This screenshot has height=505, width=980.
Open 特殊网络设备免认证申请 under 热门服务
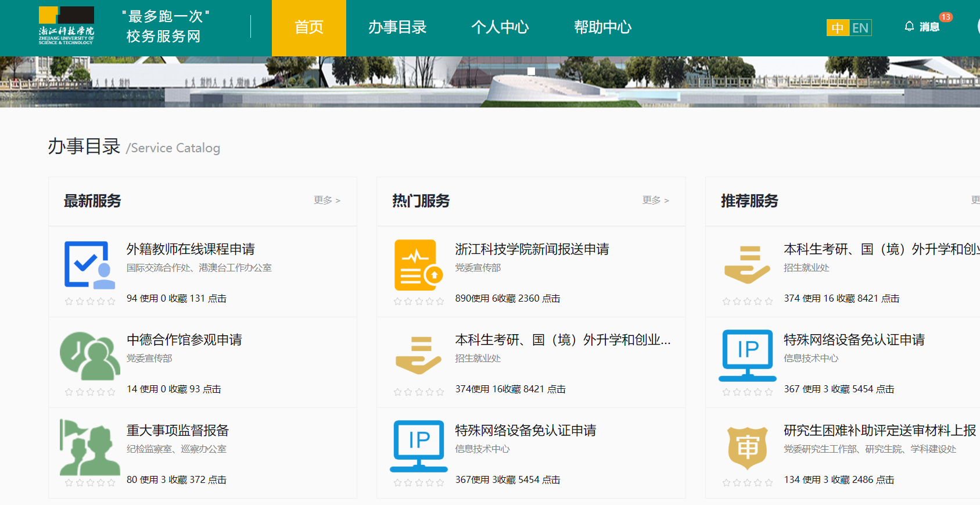[x=526, y=431]
